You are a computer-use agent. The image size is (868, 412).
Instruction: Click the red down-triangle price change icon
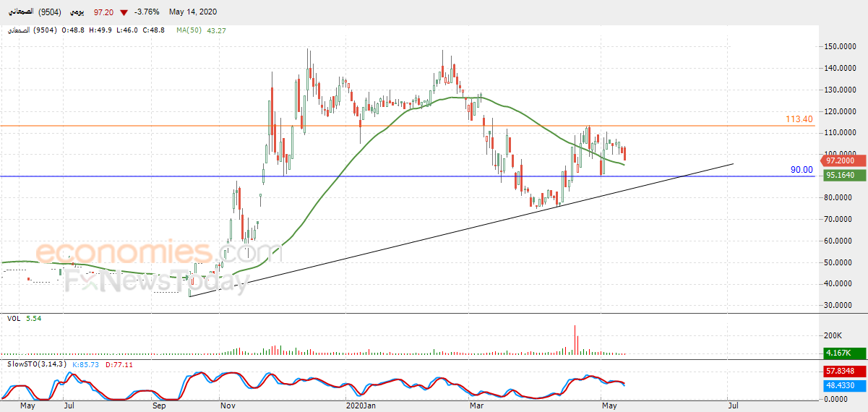coord(124,13)
